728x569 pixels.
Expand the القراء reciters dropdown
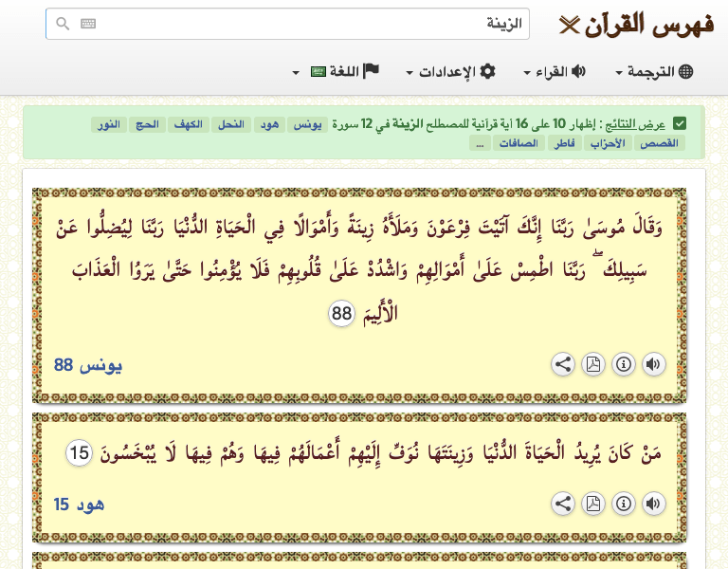[x=555, y=72]
